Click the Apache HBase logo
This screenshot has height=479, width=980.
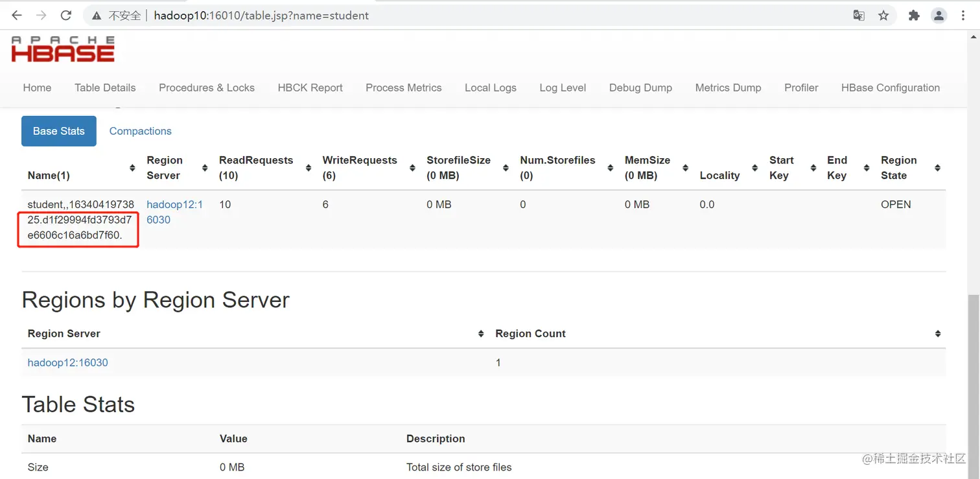[x=63, y=49]
